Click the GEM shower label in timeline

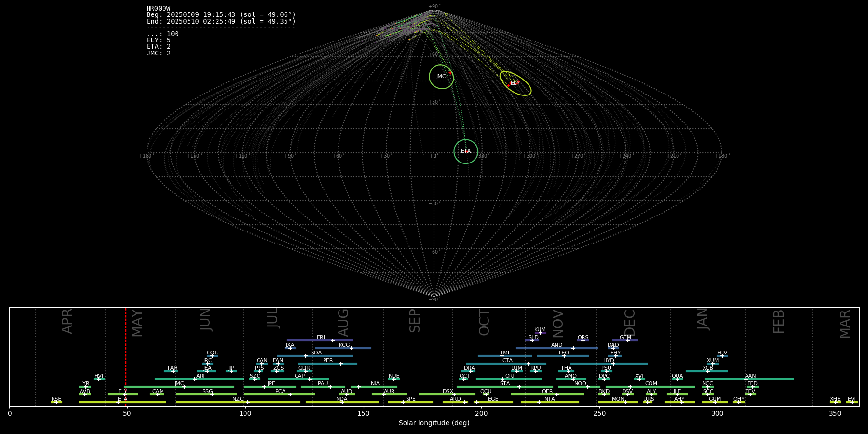tap(625, 338)
